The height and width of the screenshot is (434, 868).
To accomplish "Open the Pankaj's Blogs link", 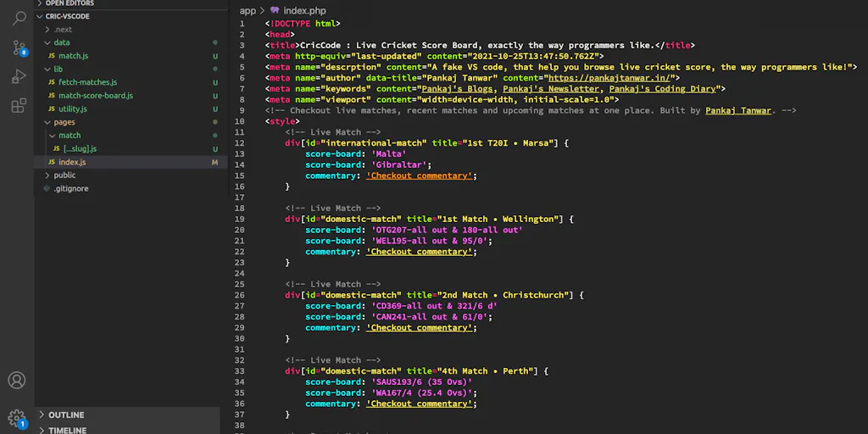I will (x=457, y=89).
